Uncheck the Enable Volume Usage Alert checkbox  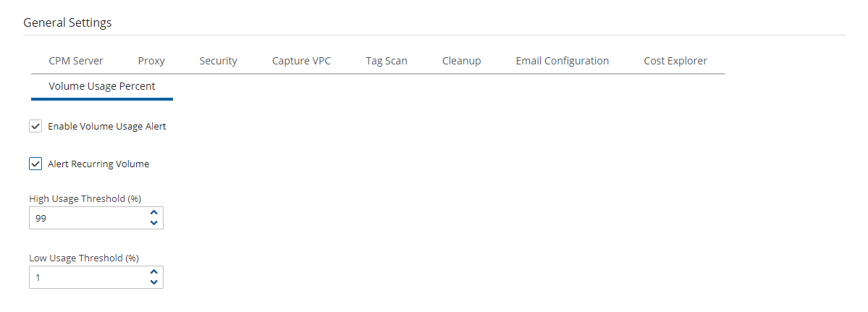(35, 127)
